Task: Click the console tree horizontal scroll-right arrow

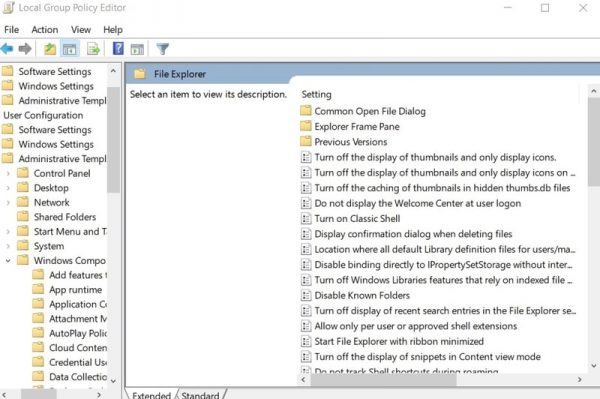Action: pyautogui.click(x=99, y=394)
